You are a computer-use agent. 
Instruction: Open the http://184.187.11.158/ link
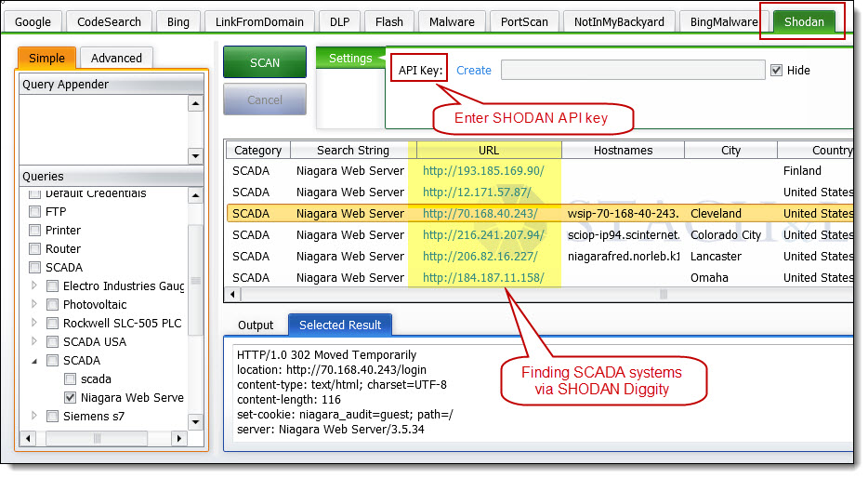tap(483, 277)
